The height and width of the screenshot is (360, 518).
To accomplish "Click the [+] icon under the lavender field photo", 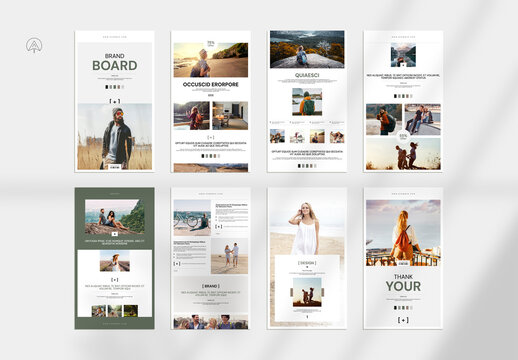I will 115,280.
